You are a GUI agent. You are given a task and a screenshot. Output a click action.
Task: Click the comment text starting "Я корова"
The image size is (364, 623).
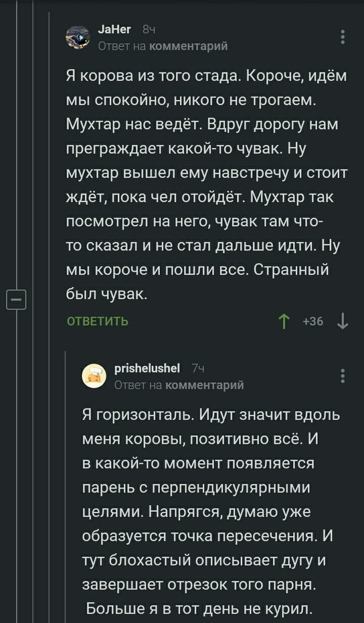(206, 186)
